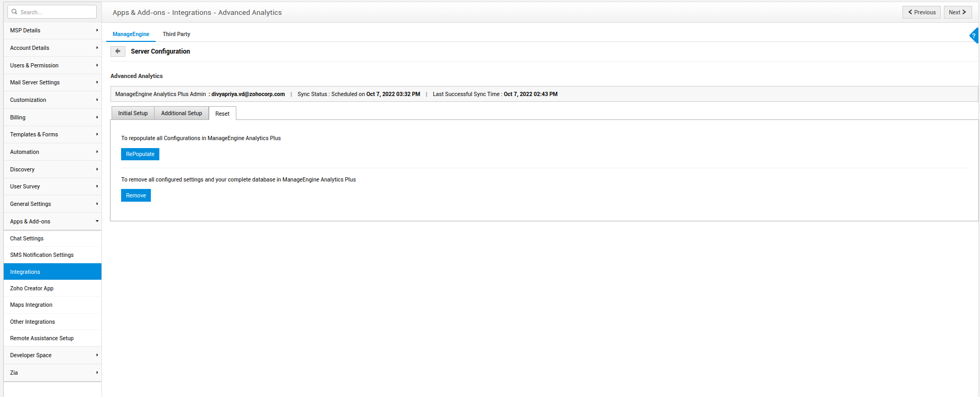Screen dimensions: 980x397
Task: Open Remote Assistance Setup
Action: pyautogui.click(x=53, y=338)
